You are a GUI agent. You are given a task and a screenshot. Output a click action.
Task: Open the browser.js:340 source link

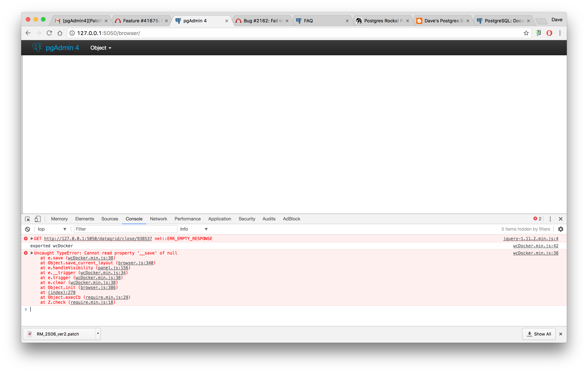pos(136,263)
